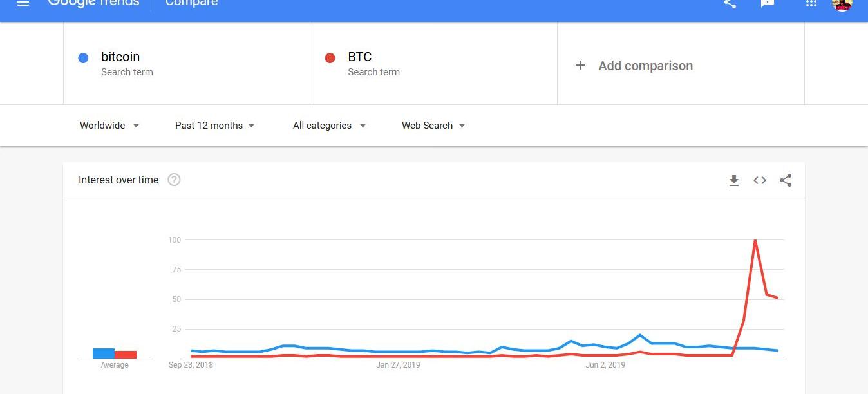Download the Interest over time data

(x=734, y=181)
